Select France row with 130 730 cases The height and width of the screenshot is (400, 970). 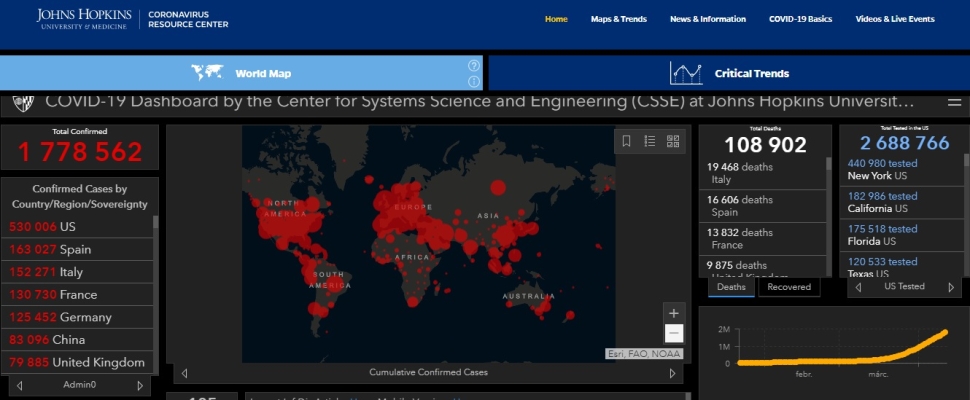coord(77,295)
